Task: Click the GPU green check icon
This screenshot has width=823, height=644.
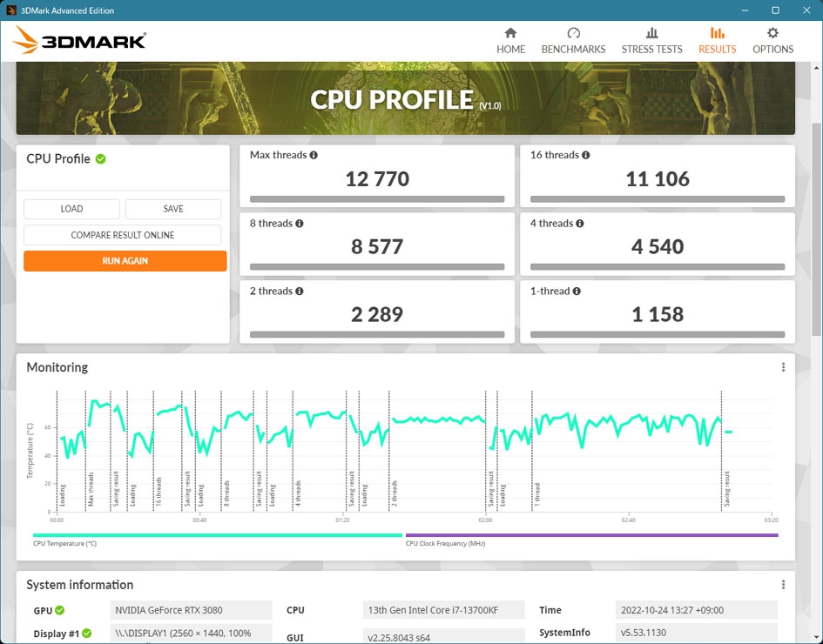Action: (x=60, y=610)
